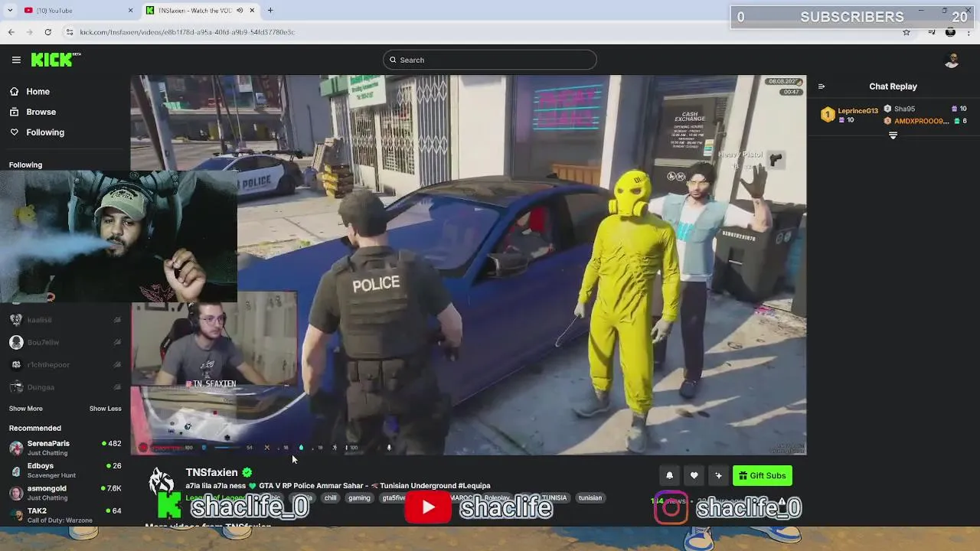
Task: Click the gaming tag
Action: (x=359, y=497)
